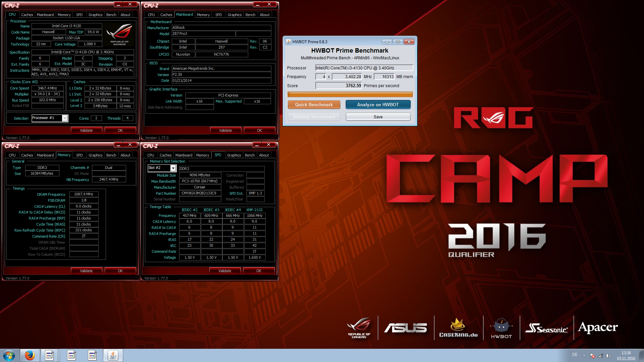Close the CPU-Z Memory window

coord(130,144)
